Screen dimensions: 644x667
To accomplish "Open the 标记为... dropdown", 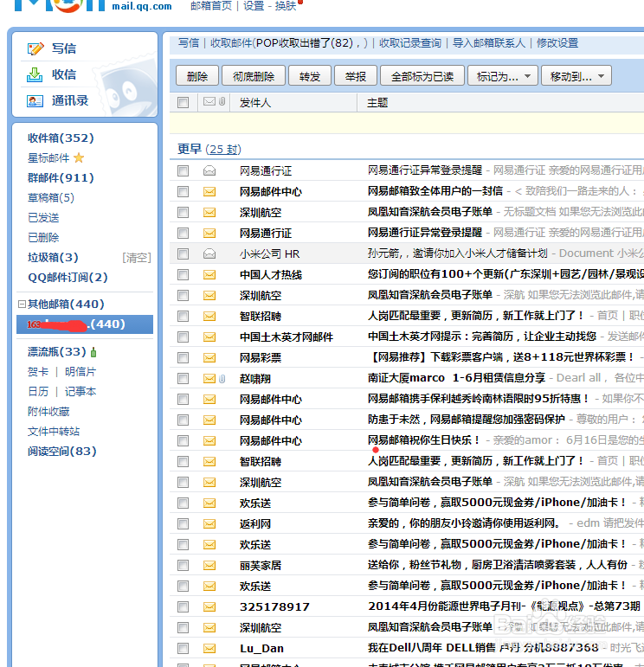I will 503,76.
